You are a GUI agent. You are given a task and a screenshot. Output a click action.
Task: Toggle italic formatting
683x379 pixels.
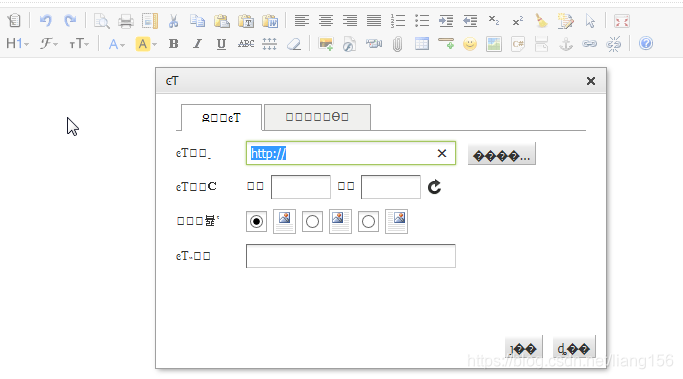(x=197, y=44)
